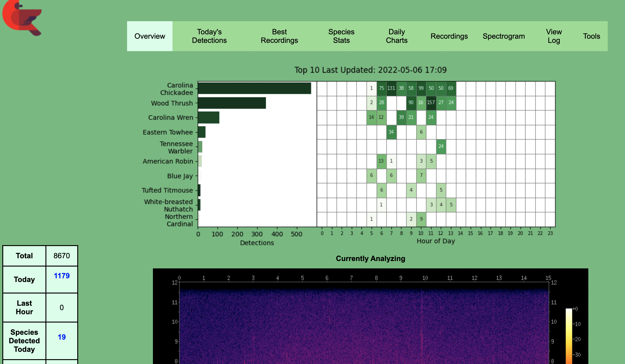Image resolution: width=625 pixels, height=364 pixels.
Task: Click the spectrogram dB color scale
Action: pyautogui.click(x=569, y=336)
